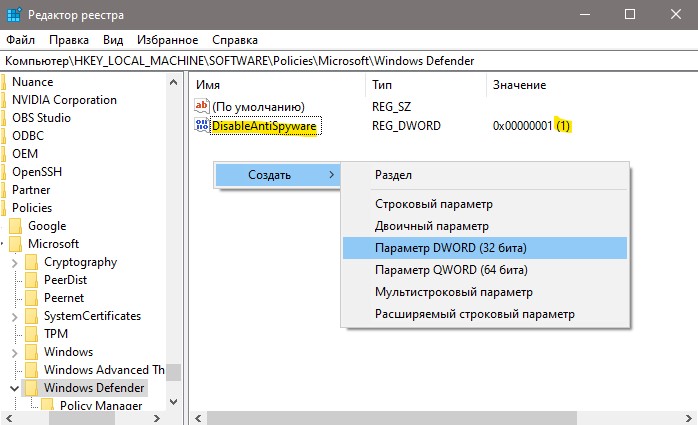Collapse the Windows Defender tree node
The width and height of the screenshot is (698, 425).
coord(14,389)
